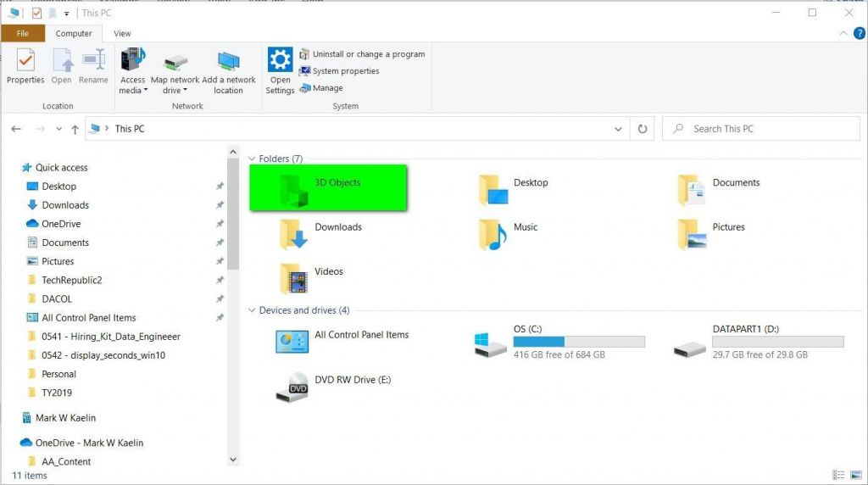
Task: Open Help with the question mark icon
Action: [x=860, y=33]
